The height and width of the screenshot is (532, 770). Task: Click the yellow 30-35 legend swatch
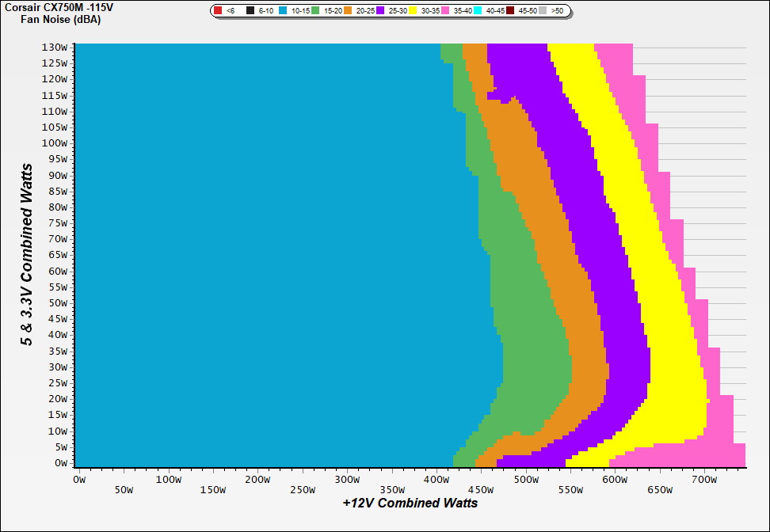(x=413, y=11)
